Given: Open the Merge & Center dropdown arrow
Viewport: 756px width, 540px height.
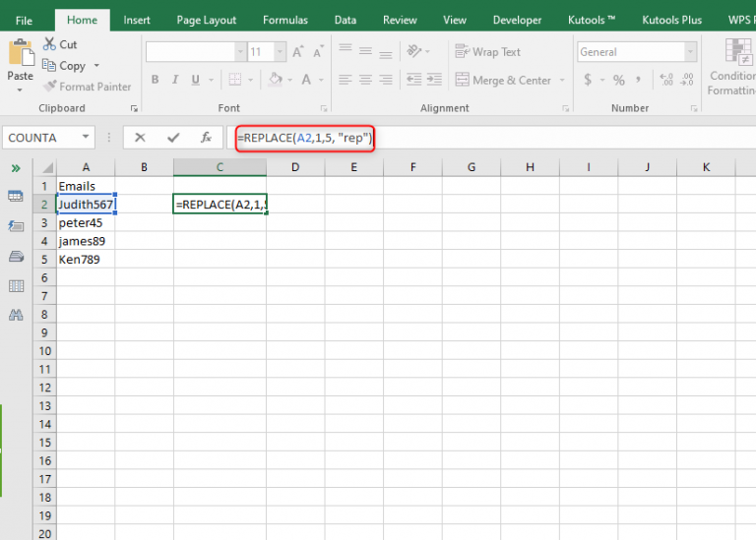Looking at the screenshot, I should [562, 80].
